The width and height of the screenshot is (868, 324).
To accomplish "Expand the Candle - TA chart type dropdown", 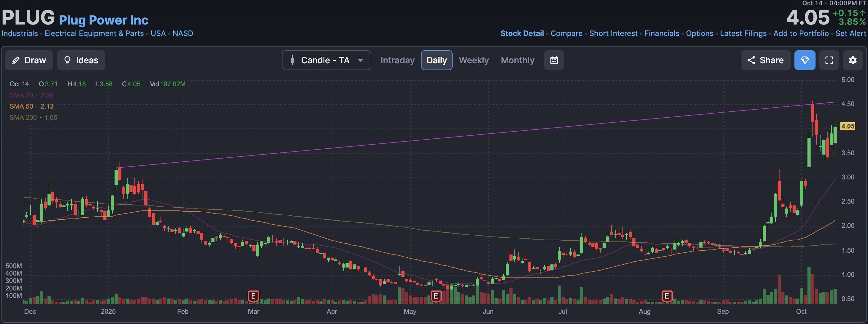I will (326, 60).
